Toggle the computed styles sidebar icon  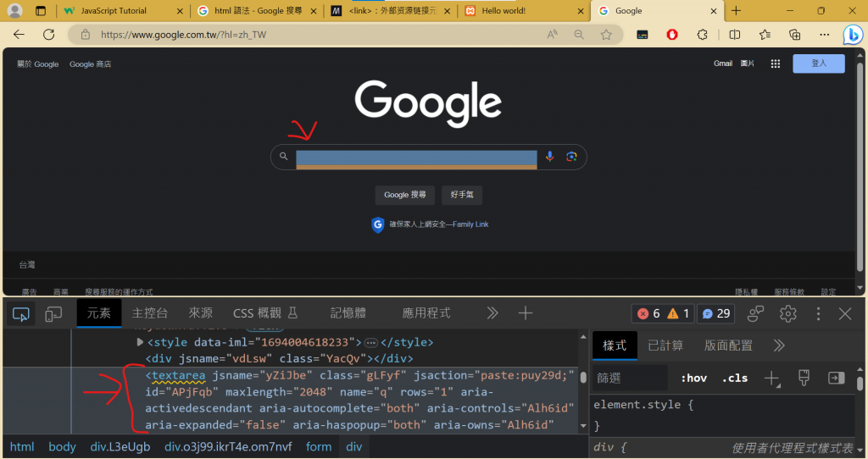836,379
